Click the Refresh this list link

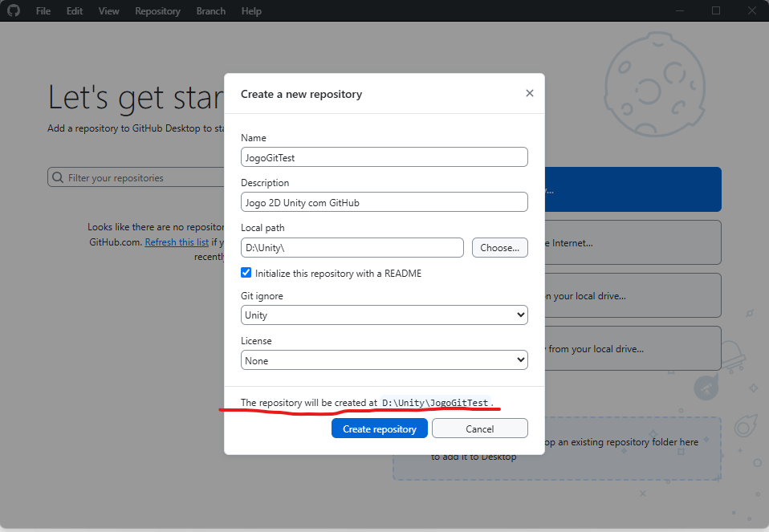coord(177,242)
